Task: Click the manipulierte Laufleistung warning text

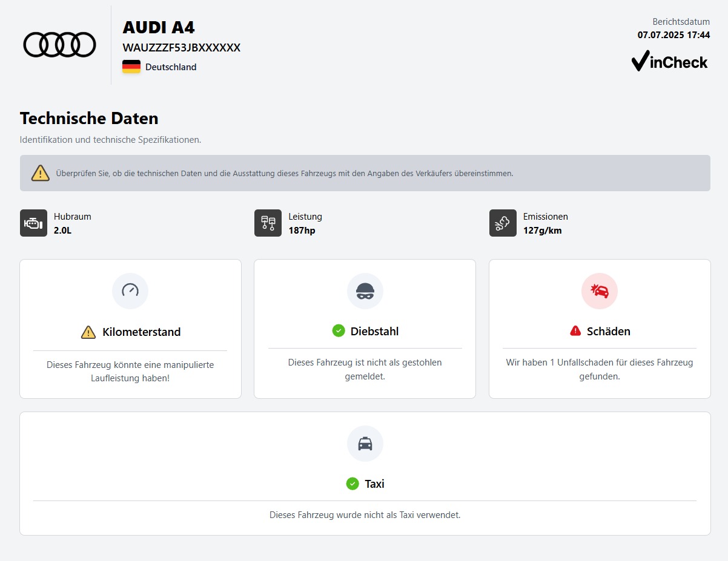Action: 130,372
